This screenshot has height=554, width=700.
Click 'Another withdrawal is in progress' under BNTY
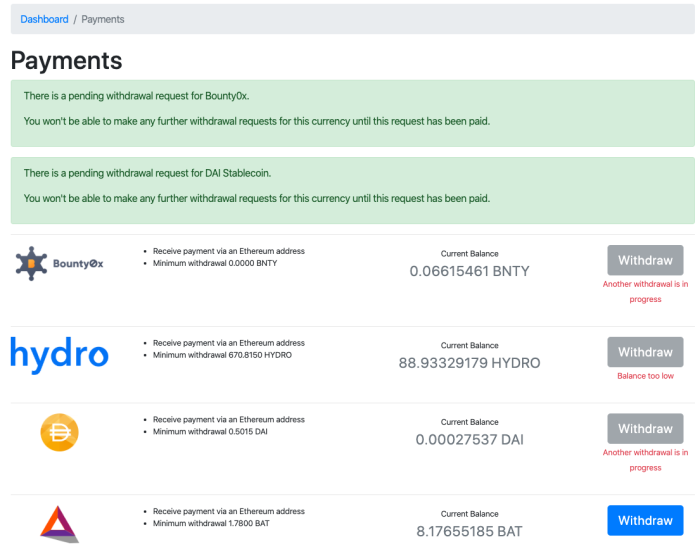click(x=646, y=292)
